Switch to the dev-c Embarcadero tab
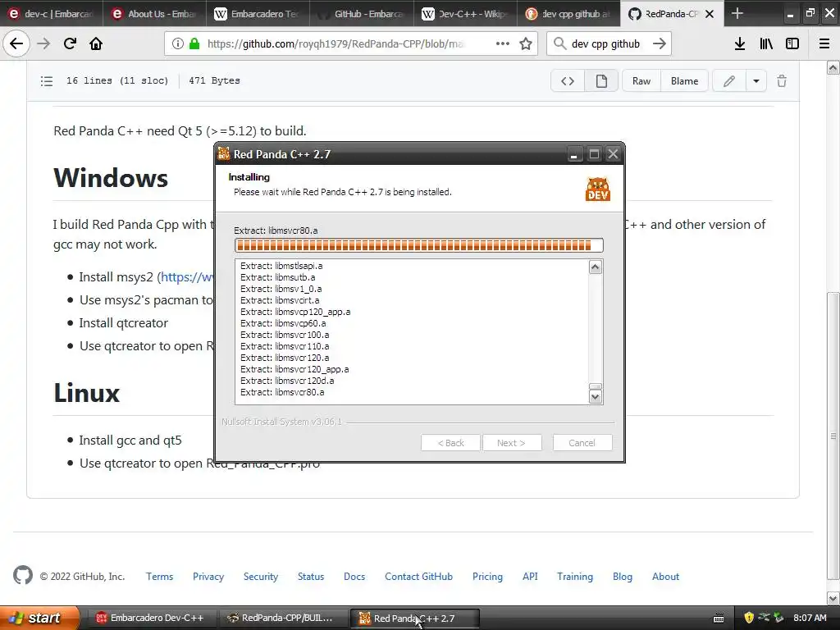This screenshot has width=840, height=630. 52,13
